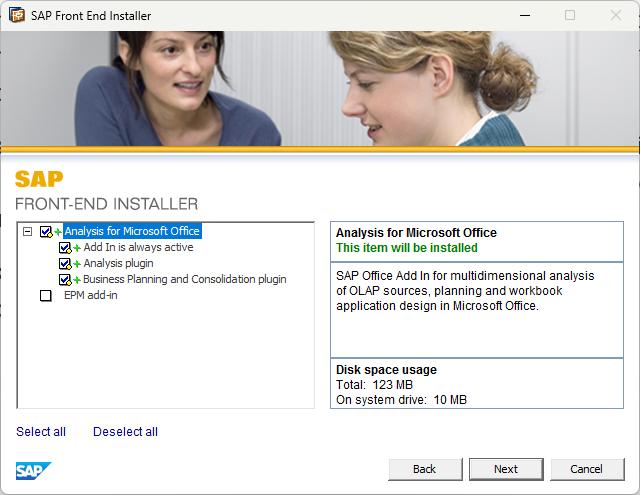Screen dimensions: 640x495
Task: Cancel the installation
Action: pyautogui.click(x=587, y=469)
